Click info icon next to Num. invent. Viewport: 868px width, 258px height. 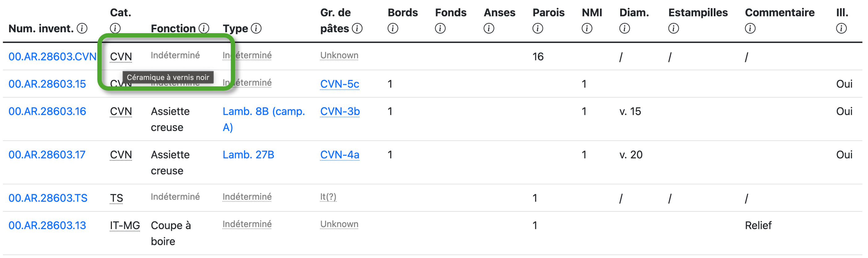82,28
